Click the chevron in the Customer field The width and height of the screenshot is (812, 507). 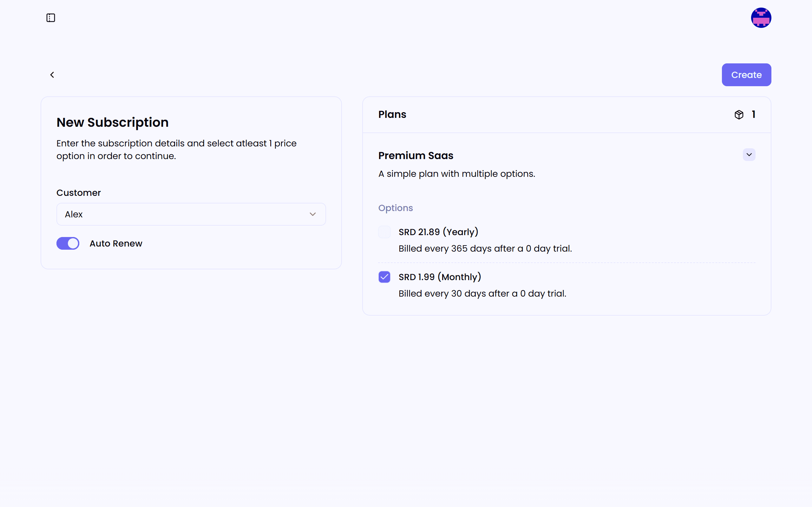coord(312,214)
